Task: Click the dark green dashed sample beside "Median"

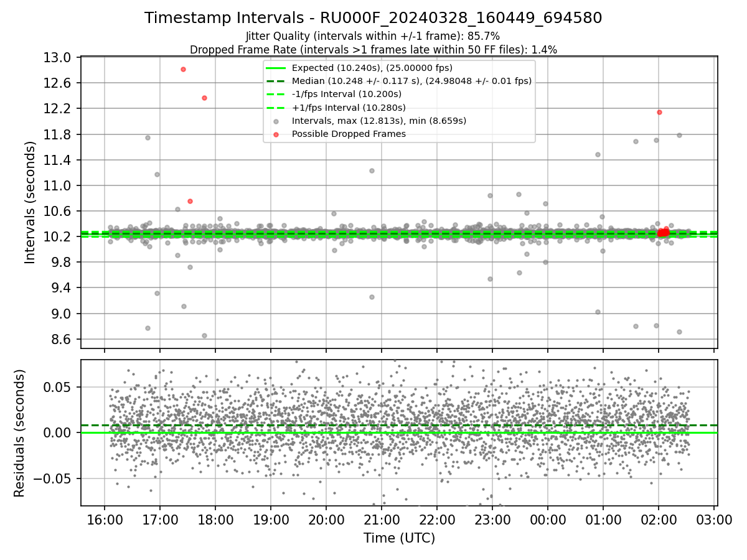Action: [x=276, y=82]
